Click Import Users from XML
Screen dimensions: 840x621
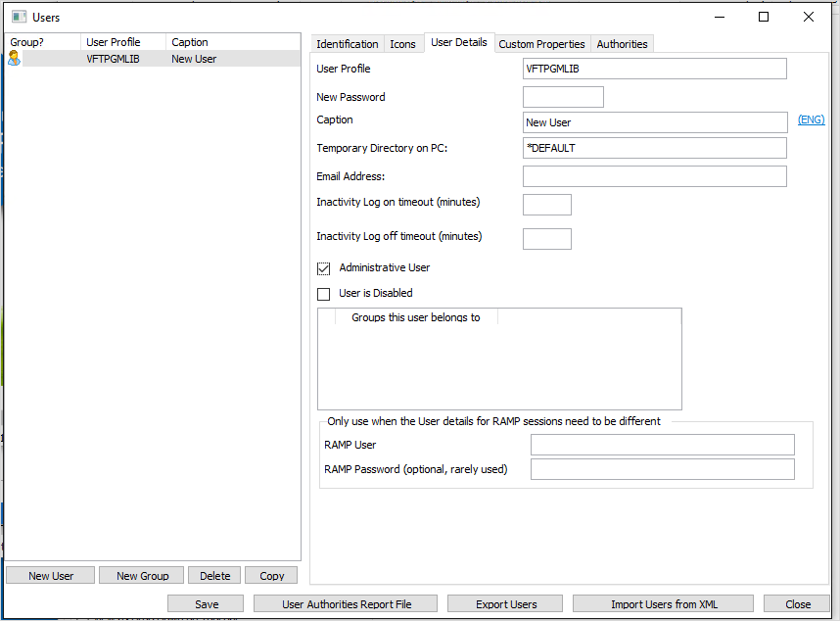pos(664,603)
